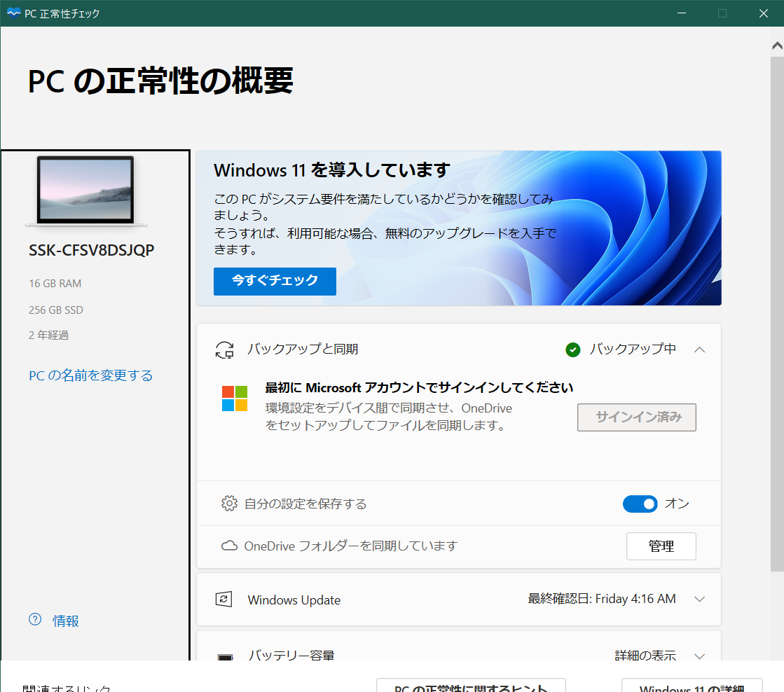Image resolution: width=784 pixels, height=692 pixels.
Task: Click the 2 年経過 text
Action: point(48,335)
